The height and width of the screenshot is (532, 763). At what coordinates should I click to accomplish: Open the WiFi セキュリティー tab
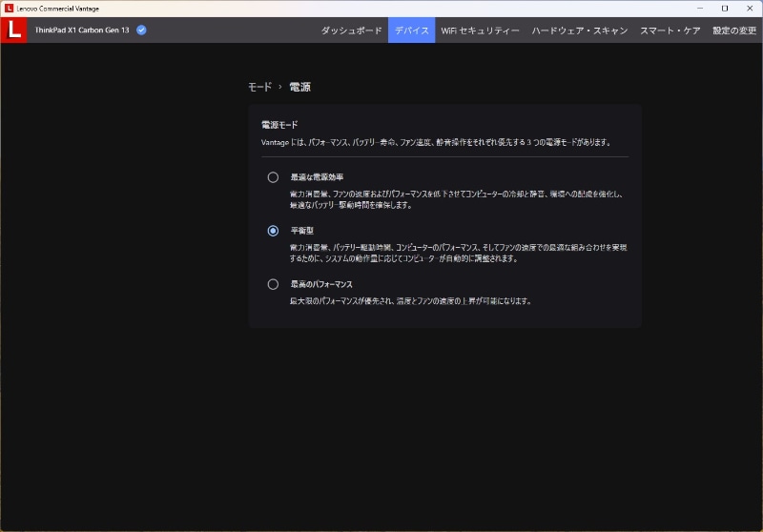pyautogui.click(x=481, y=31)
